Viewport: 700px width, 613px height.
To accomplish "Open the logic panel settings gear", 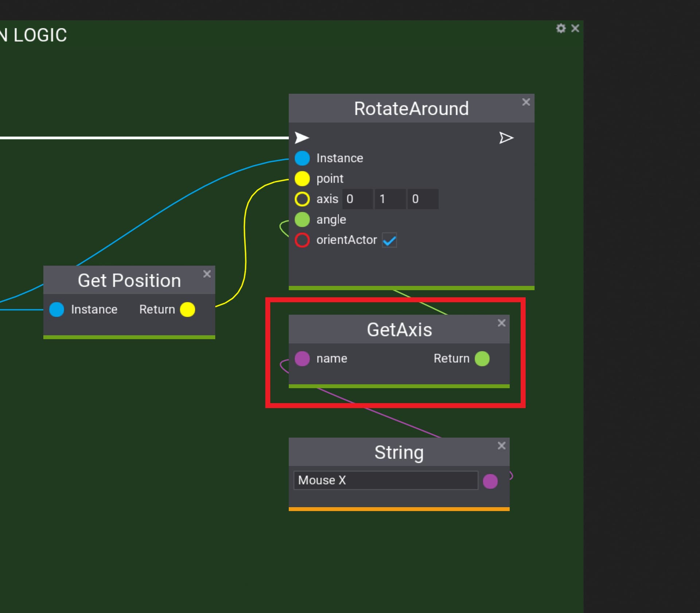I will click(561, 28).
